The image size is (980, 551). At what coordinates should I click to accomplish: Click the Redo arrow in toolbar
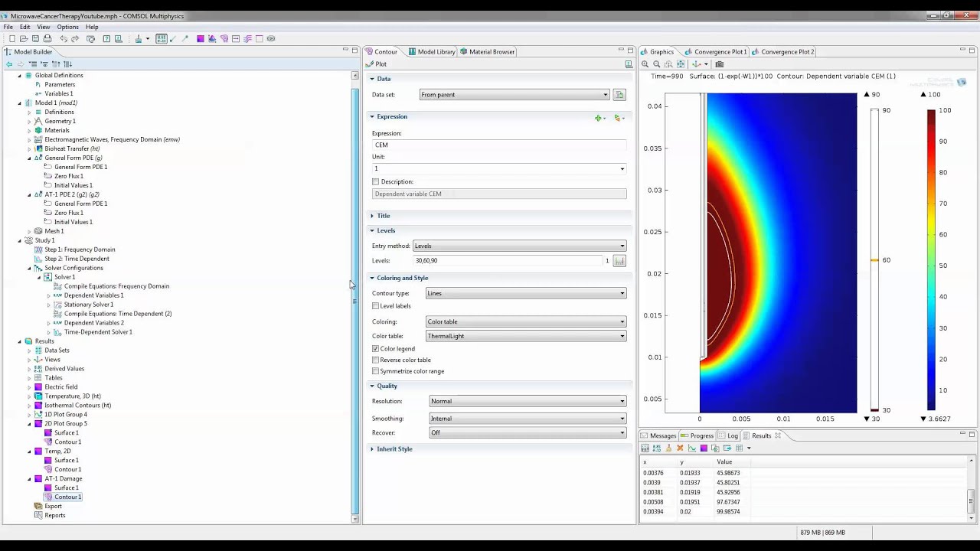pyautogui.click(x=75, y=38)
